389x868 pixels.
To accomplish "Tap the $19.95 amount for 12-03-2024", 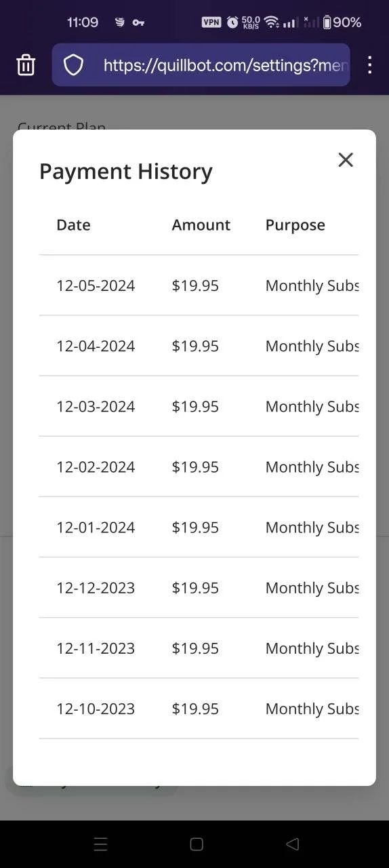I will [x=195, y=406].
